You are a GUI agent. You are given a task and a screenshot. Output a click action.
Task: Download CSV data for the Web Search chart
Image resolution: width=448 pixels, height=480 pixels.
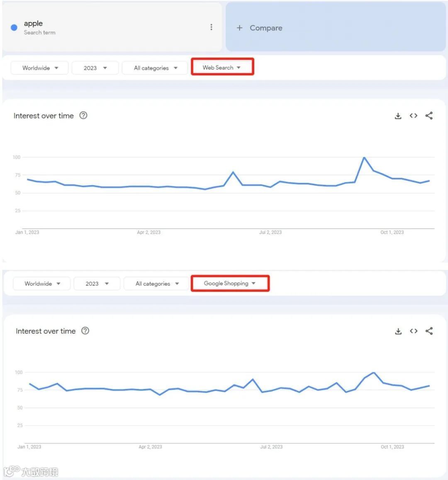click(x=398, y=116)
